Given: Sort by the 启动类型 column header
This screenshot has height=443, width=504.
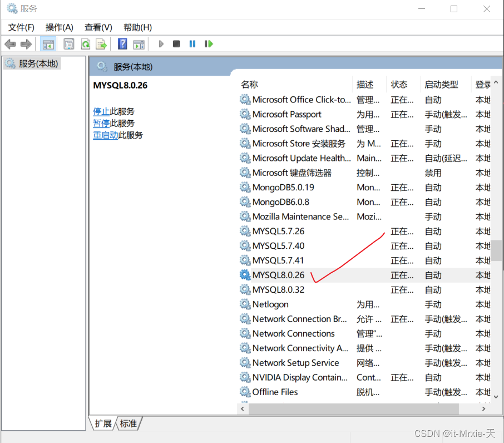Looking at the screenshot, I should pyautogui.click(x=441, y=85).
